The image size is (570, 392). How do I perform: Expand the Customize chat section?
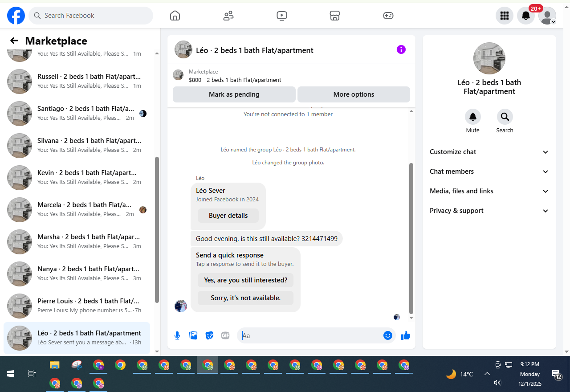pos(489,152)
